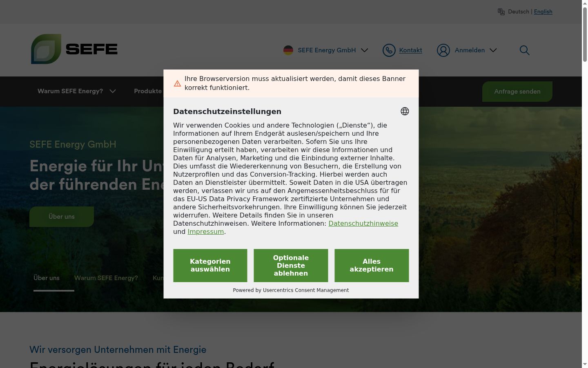Image resolution: width=588 pixels, height=368 pixels.
Task: Click the scrollbar up arrow
Action: click(585, 3)
